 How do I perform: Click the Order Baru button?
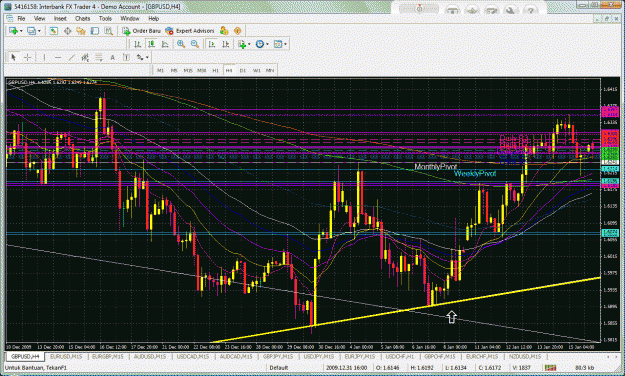141,31
